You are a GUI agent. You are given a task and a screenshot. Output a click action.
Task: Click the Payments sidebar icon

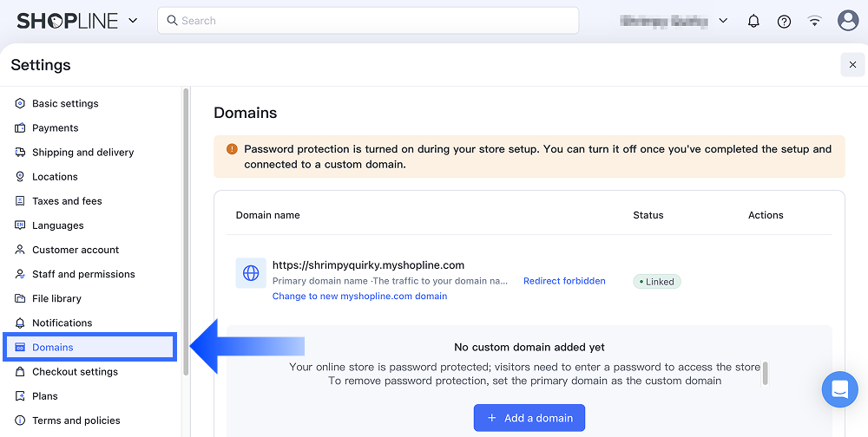coord(20,127)
